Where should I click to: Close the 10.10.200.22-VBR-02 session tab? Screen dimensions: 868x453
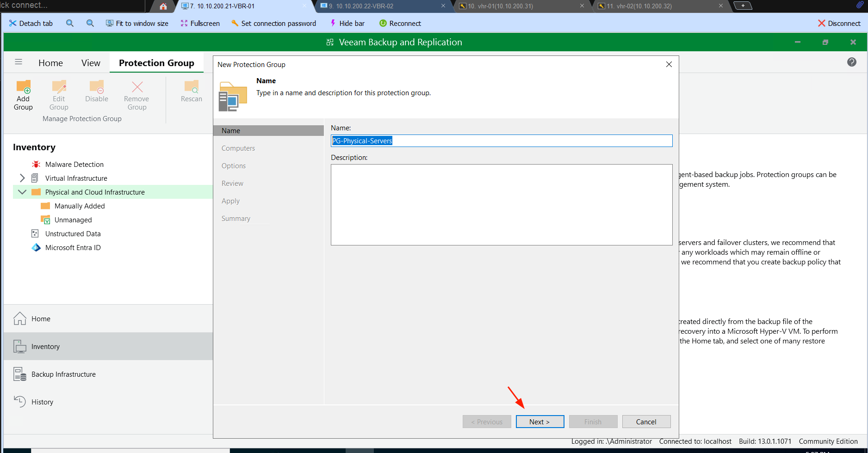click(x=443, y=6)
